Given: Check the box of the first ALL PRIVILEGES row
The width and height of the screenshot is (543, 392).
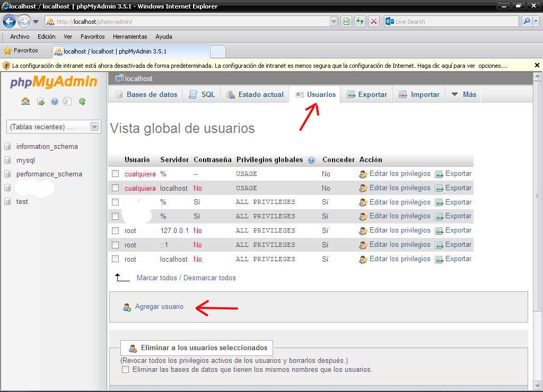Looking at the screenshot, I should coord(115,202).
